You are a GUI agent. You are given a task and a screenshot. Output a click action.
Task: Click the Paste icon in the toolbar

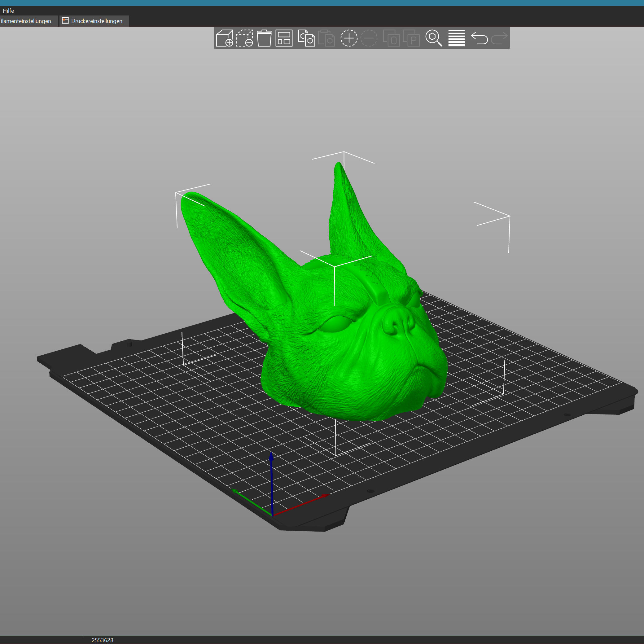(326, 38)
